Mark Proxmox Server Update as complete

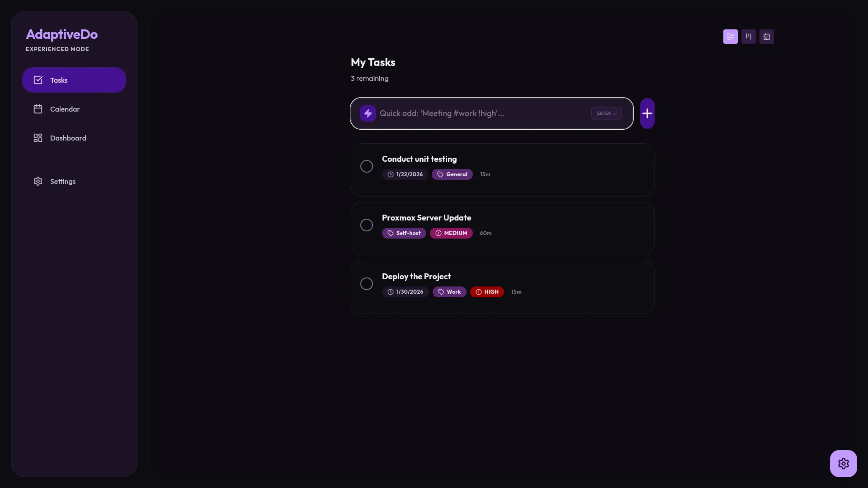point(367,225)
